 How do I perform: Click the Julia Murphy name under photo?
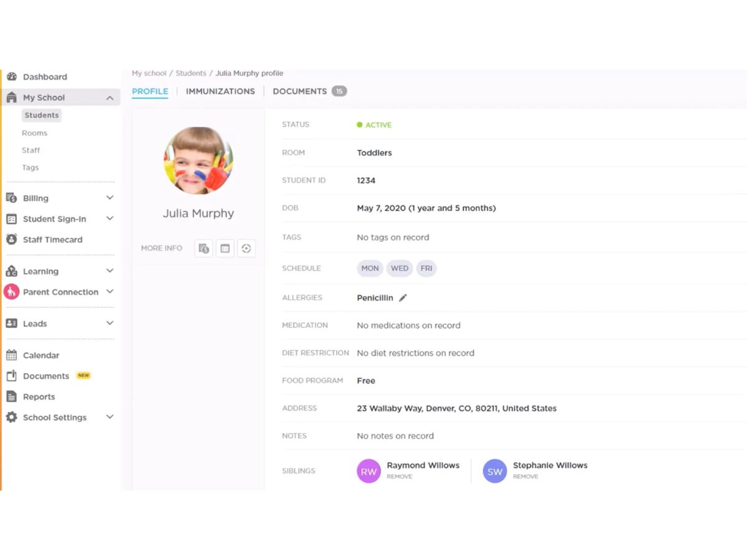[x=199, y=213]
